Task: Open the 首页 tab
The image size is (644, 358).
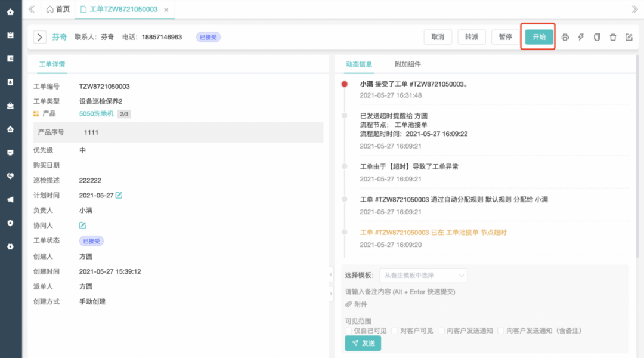Action: point(58,9)
